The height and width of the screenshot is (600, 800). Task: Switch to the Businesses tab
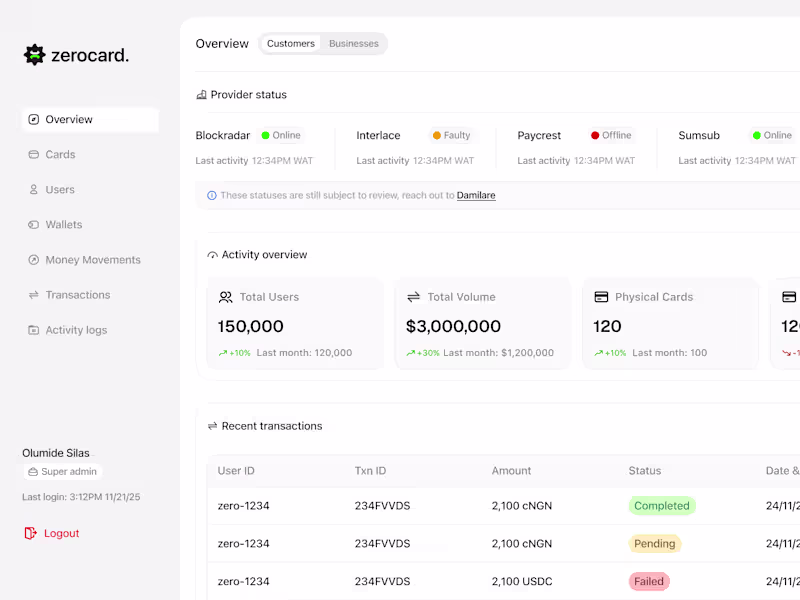tap(354, 43)
